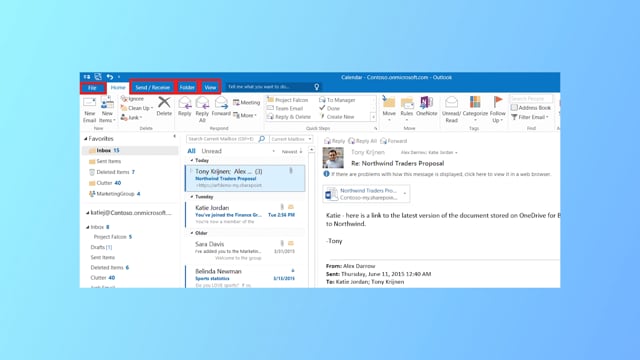Image resolution: width=640 pixels, height=360 pixels.
Task: Click the Search Current Mailbox field
Action: pyautogui.click(x=222, y=139)
